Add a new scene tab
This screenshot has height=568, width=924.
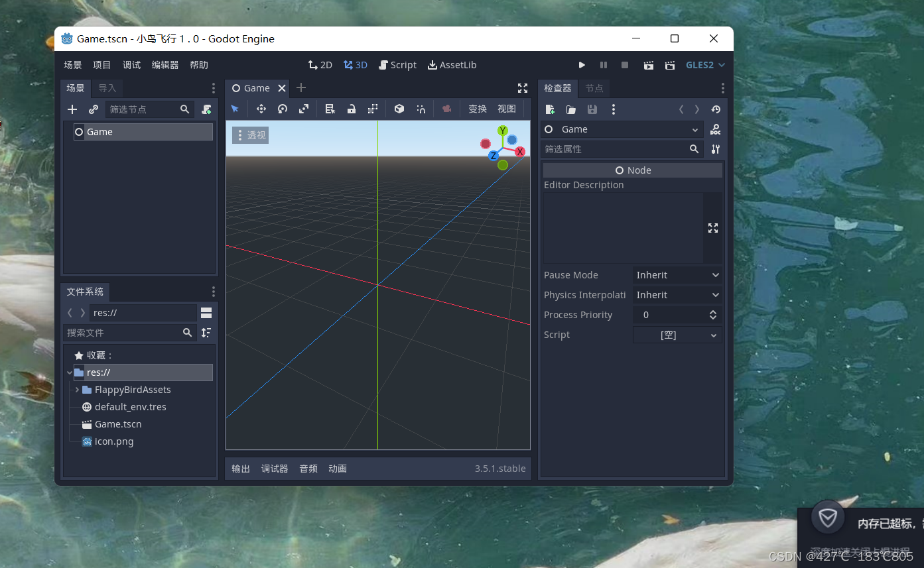coord(301,87)
